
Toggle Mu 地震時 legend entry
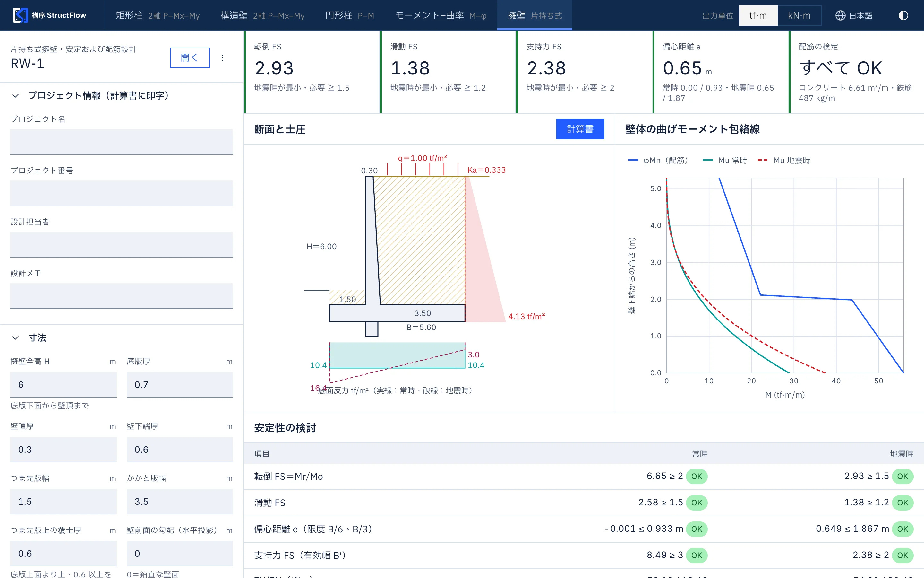tap(784, 160)
